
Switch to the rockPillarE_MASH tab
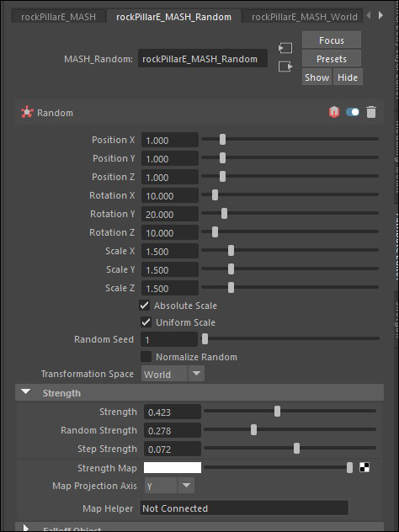point(58,17)
